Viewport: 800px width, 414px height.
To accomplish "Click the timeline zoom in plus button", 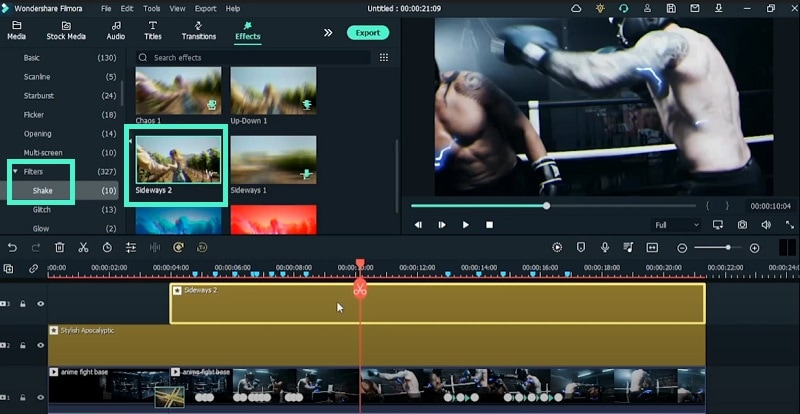I will pyautogui.click(x=755, y=248).
